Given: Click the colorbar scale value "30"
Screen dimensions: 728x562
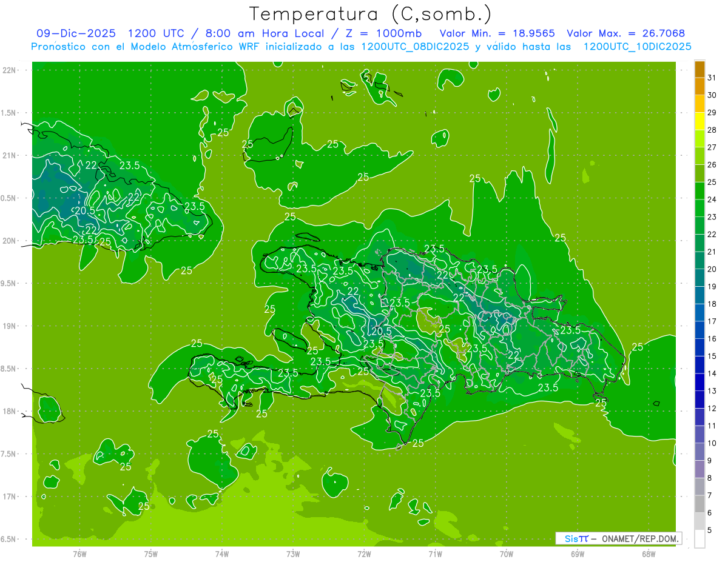Looking at the screenshot, I should (712, 95).
